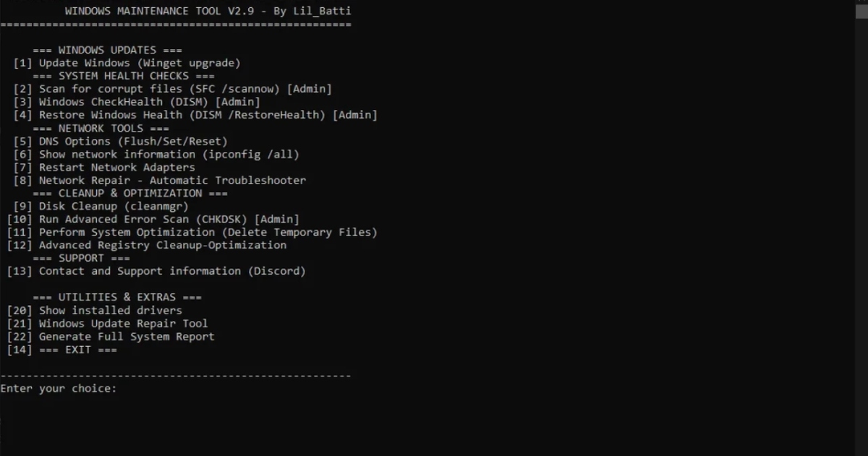
Task: Click the EXIT option line
Action: 62,349
